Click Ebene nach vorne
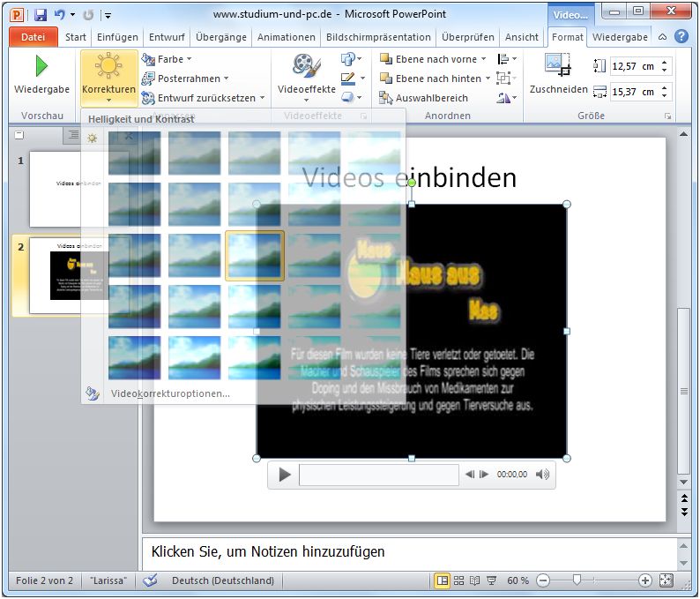This screenshot has width=700, height=599. [x=428, y=59]
